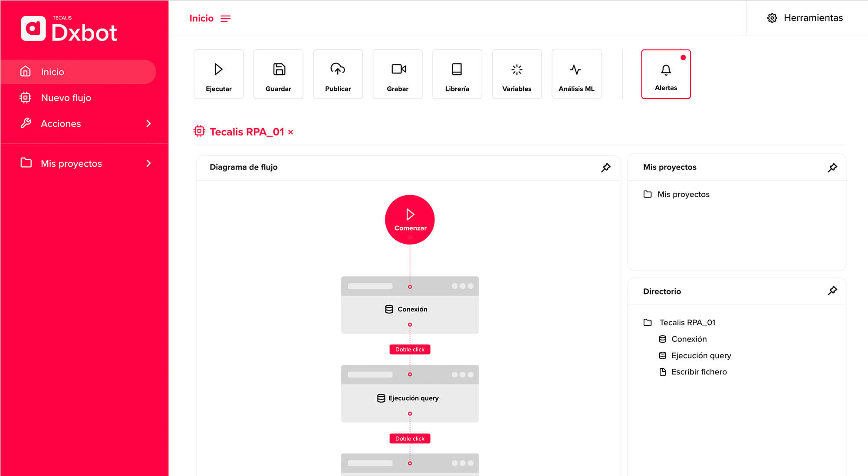The height and width of the screenshot is (476, 868).
Task: Click the Guardar save icon
Action: point(279,69)
